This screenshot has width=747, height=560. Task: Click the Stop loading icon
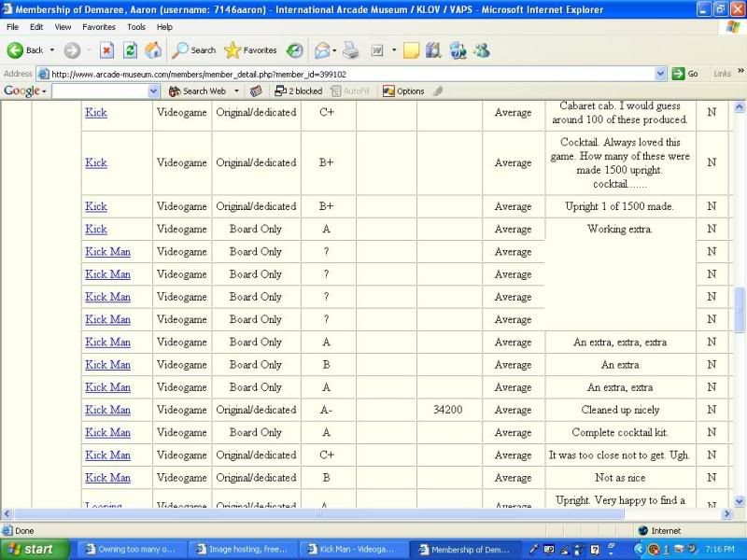click(x=106, y=50)
